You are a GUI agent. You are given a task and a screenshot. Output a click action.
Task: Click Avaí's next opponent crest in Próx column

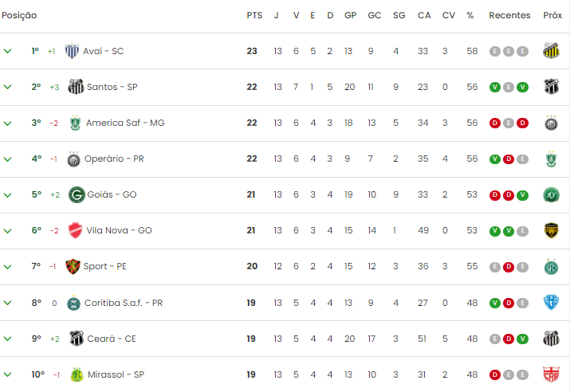pyautogui.click(x=551, y=51)
